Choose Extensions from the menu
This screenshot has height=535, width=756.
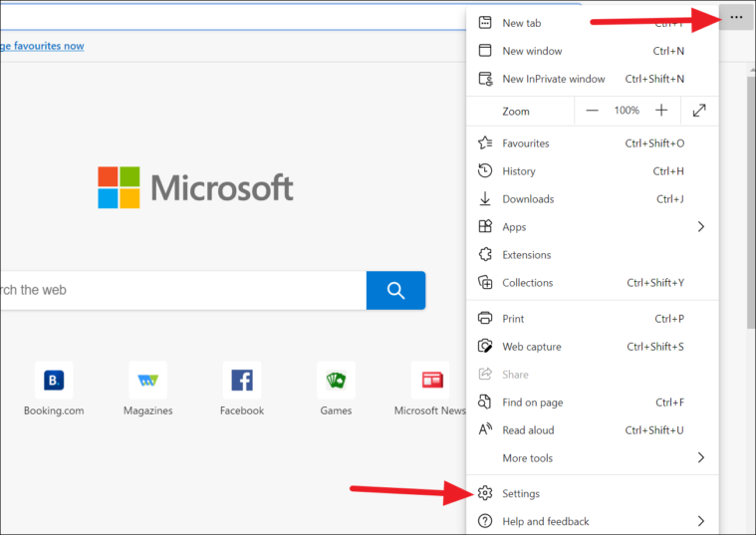[592, 254]
